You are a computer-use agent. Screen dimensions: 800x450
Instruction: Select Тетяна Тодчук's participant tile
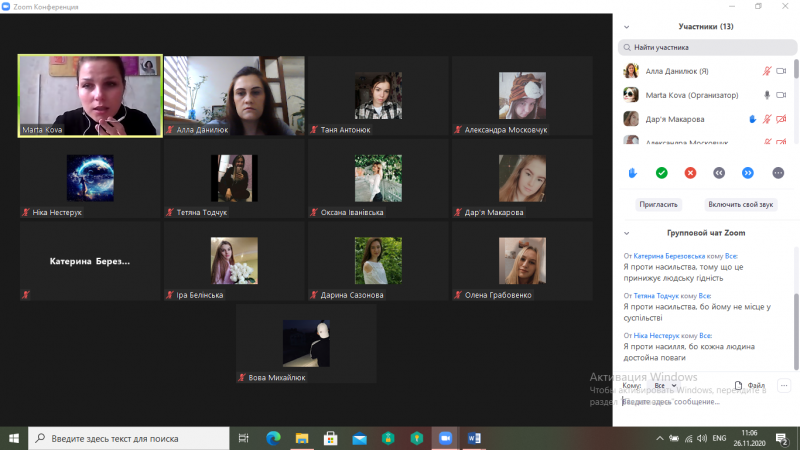234,179
